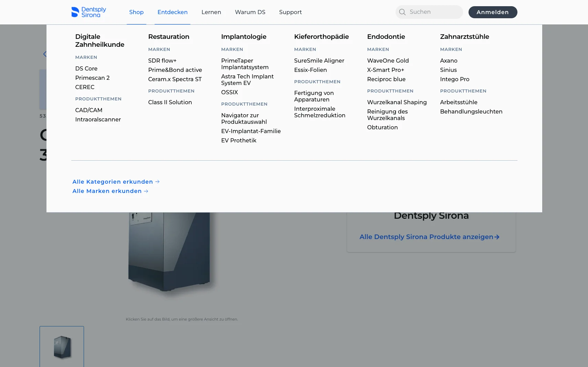The image size is (588, 367).
Task: Open CAD/CAM product topic
Action: point(89,110)
